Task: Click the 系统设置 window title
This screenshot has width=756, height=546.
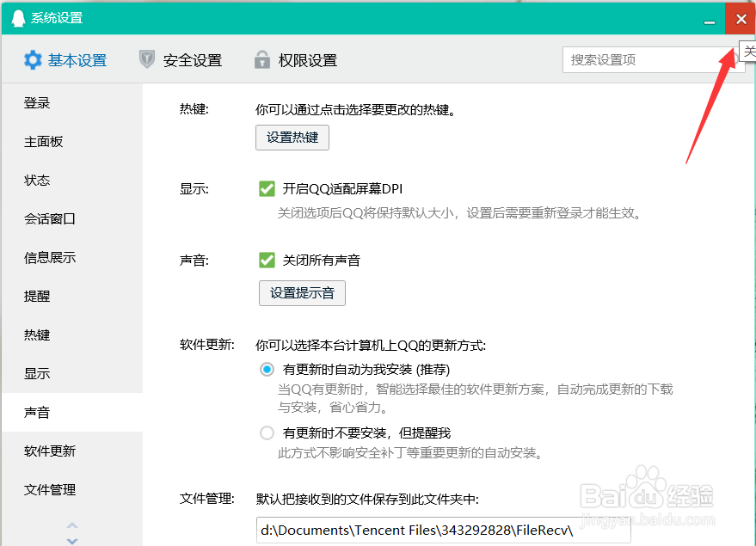Action: pyautogui.click(x=57, y=18)
